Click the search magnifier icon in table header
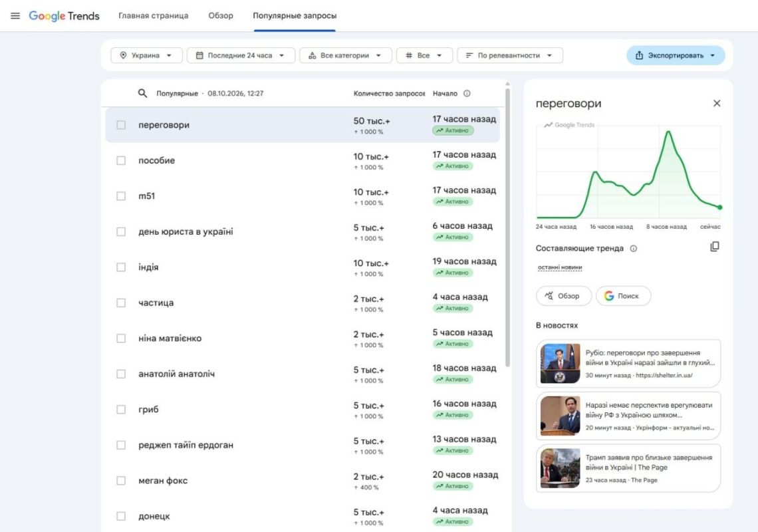Image resolution: width=758 pixels, height=532 pixels. pyautogui.click(x=142, y=93)
